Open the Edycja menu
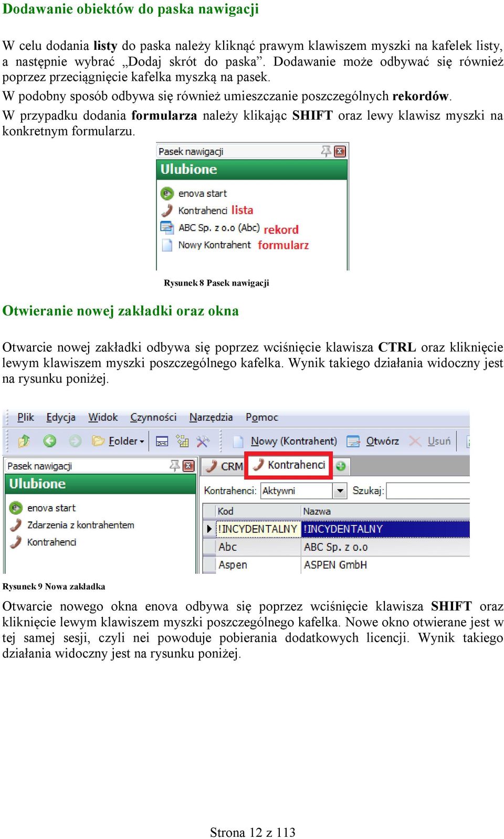The width and height of the screenshot is (504, 839). (x=61, y=417)
